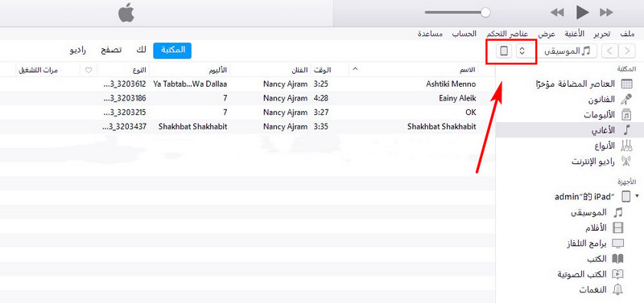
Task: Skip to previous track with rewind button
Action: click(557, 13)
